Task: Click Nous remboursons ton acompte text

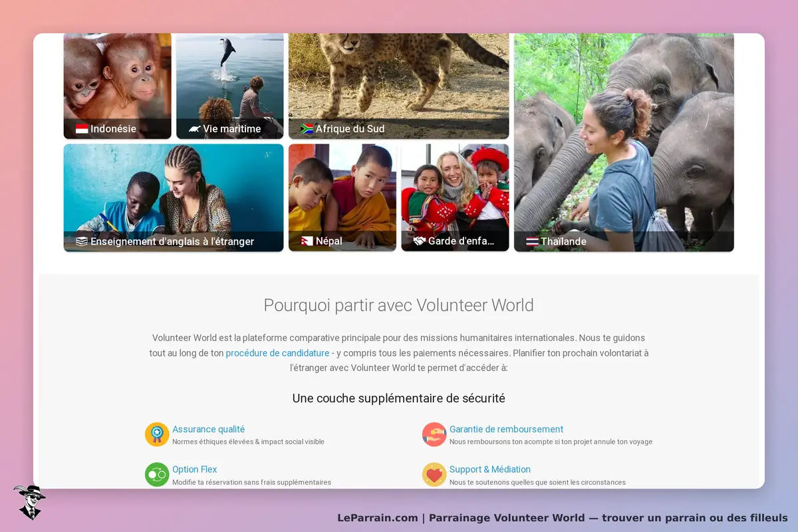Action: 551,442
